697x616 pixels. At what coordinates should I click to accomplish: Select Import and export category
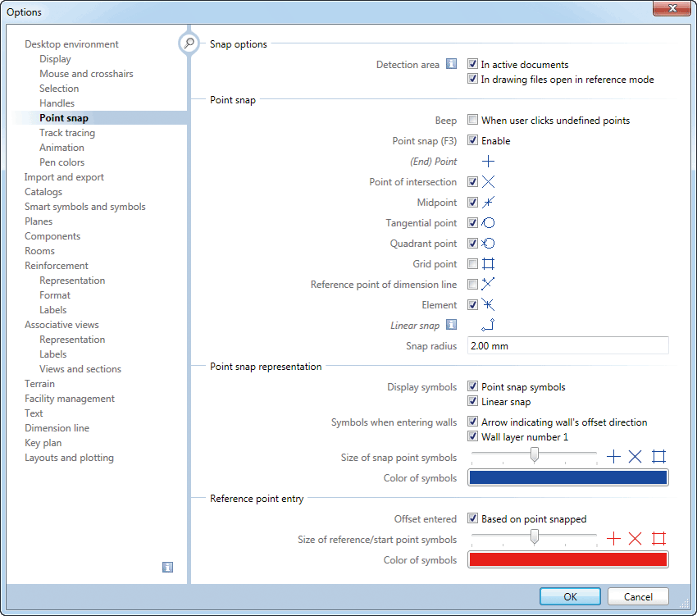[x=64, y=177]
